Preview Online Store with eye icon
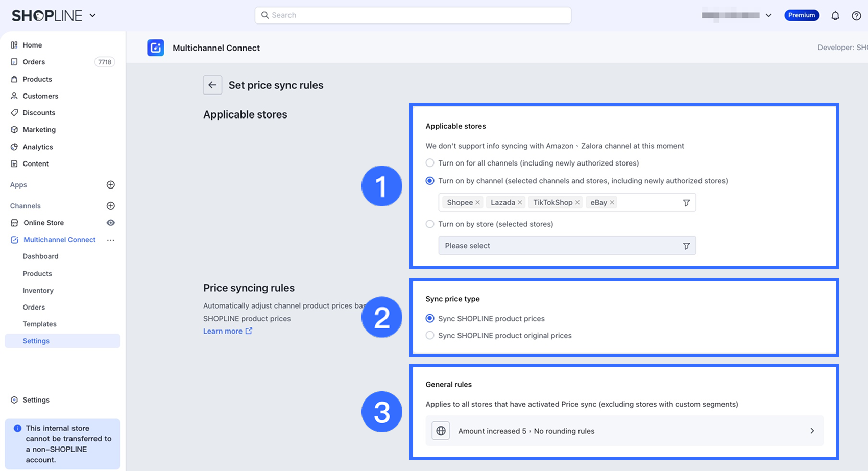 pos(111,223)
